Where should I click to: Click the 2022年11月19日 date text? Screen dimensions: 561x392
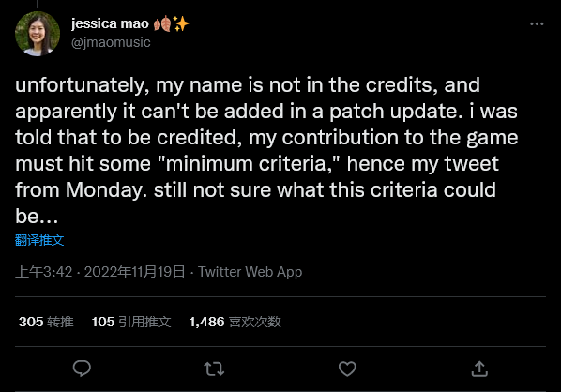134,272
